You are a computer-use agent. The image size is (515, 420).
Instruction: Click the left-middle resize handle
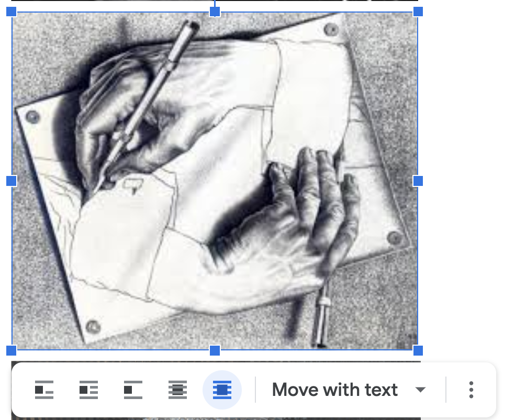12,181
